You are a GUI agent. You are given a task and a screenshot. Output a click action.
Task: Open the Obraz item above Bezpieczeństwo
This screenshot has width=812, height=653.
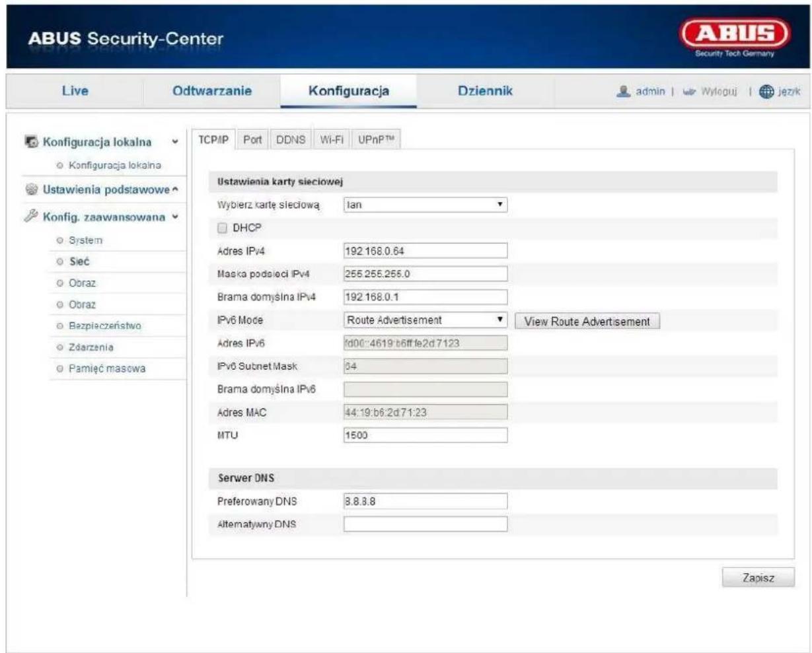tap(83, 304)
